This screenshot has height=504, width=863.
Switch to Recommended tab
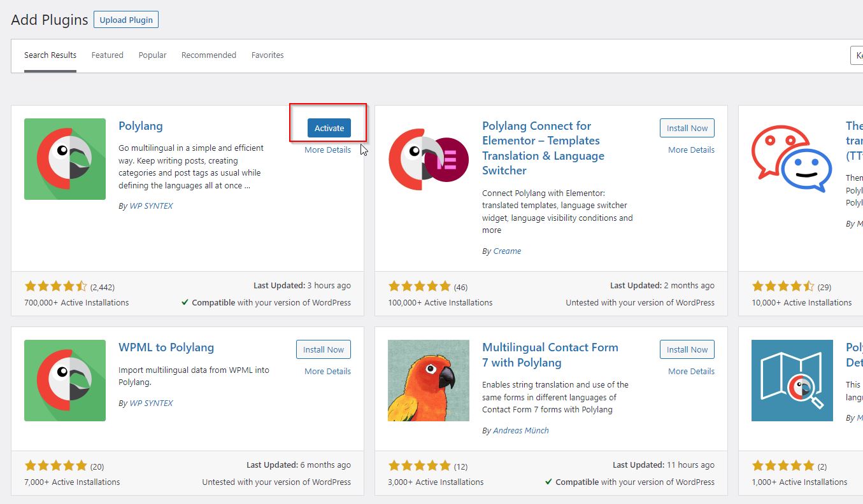tap(209, 55)
